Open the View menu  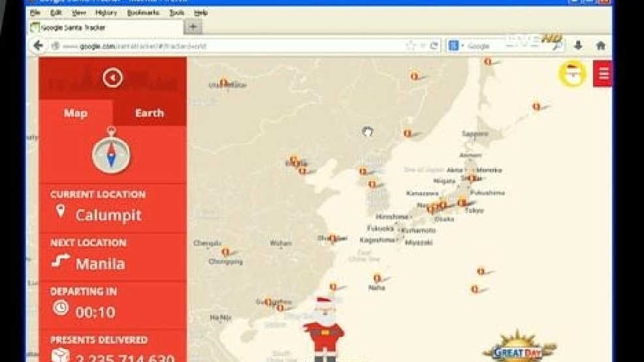click(78, 12)
